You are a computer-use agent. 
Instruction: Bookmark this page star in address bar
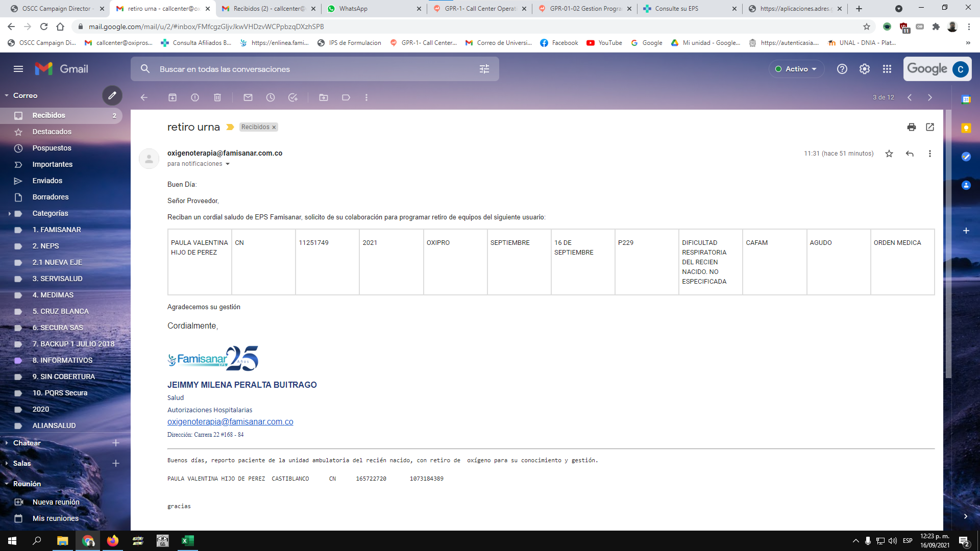point(867,27)
